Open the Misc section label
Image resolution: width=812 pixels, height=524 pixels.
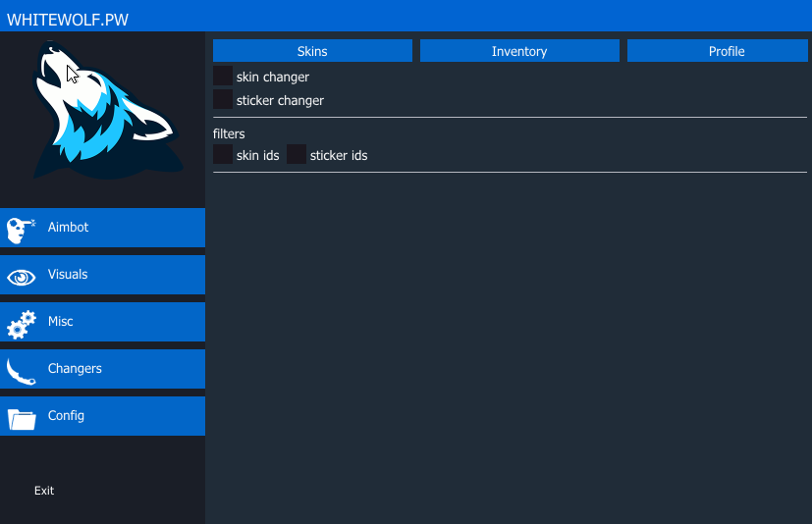tap(60, 322)
